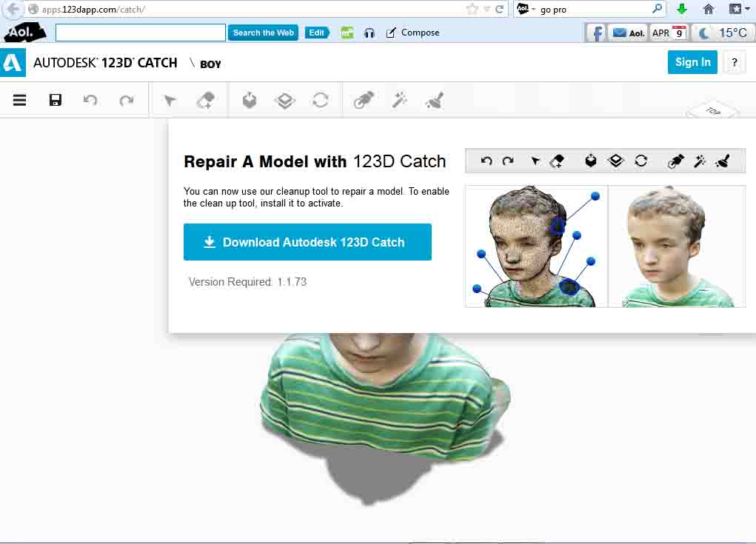Open the AOL mail envelope button
This screenshot has width=756, height=544.
(x=628, y=33)
